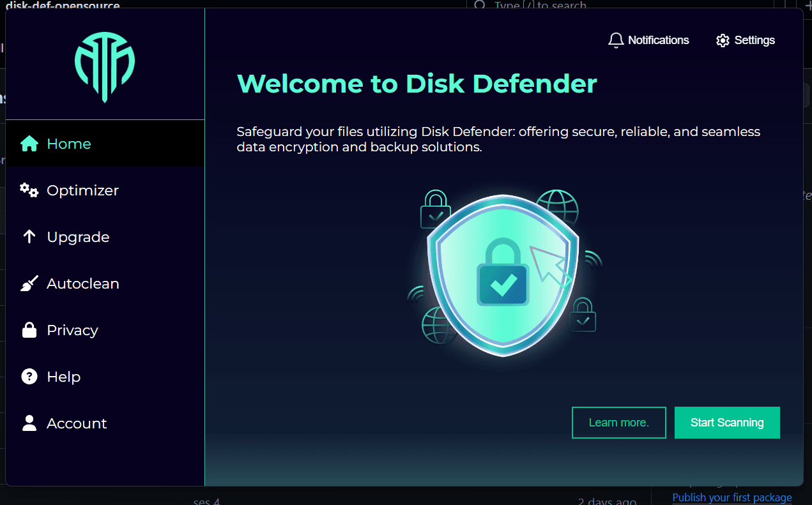Screen dimensions: 812x505
Task: Choose the "Privacy" text label in sidebar
Action: click(x=72, y=330)
